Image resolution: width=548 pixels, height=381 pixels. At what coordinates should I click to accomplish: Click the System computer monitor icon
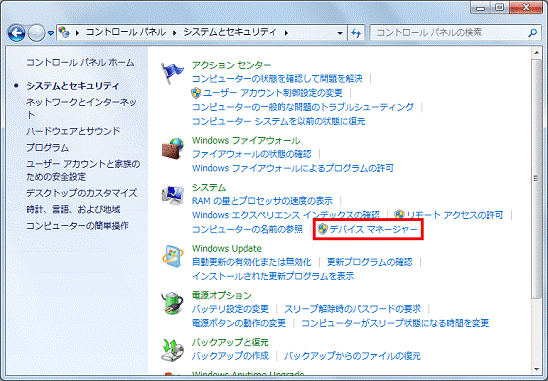[x=173, y=196]
